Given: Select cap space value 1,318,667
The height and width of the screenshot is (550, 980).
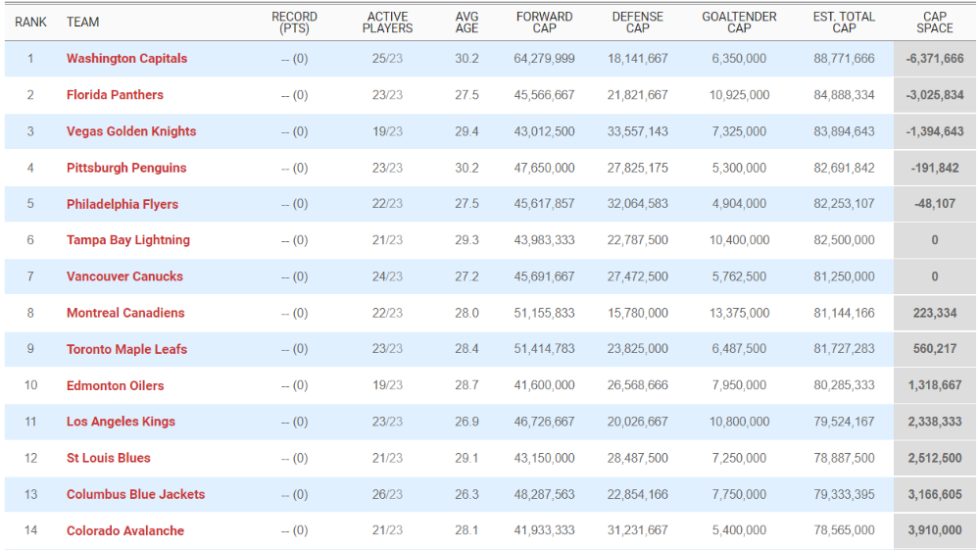Looking at the screenshot, I should point(935,385).
